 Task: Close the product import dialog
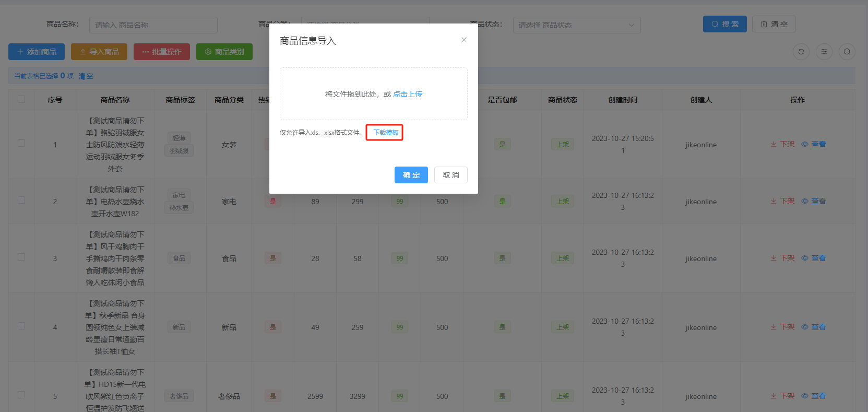463,40
